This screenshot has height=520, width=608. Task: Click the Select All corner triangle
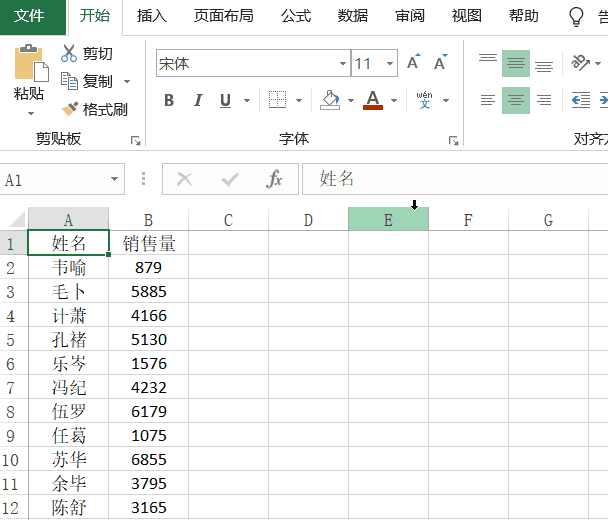click(x=17, y=219)
